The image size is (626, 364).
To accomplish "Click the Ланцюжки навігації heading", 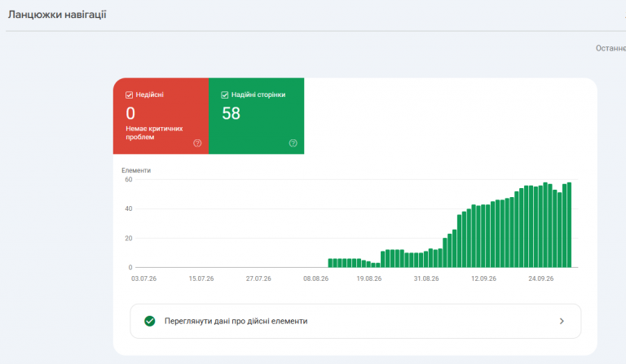I will click(57, 15).
